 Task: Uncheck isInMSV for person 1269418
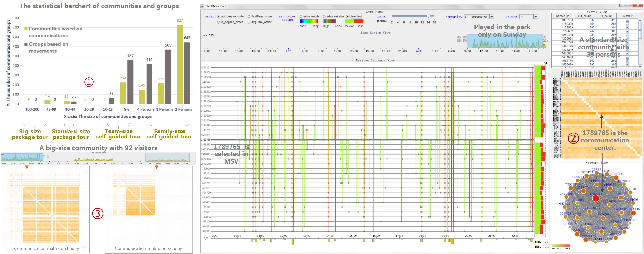pyautogui.click(x=627, y=35)
